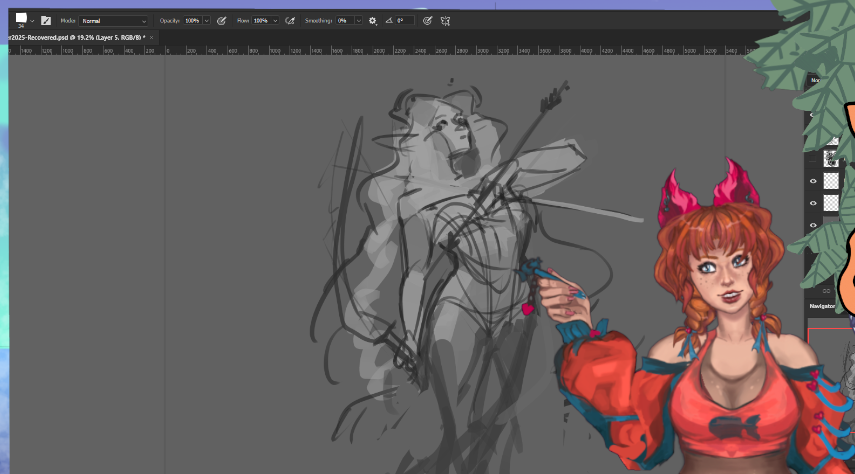Click the brush angle icon

[x=389, y=21]
